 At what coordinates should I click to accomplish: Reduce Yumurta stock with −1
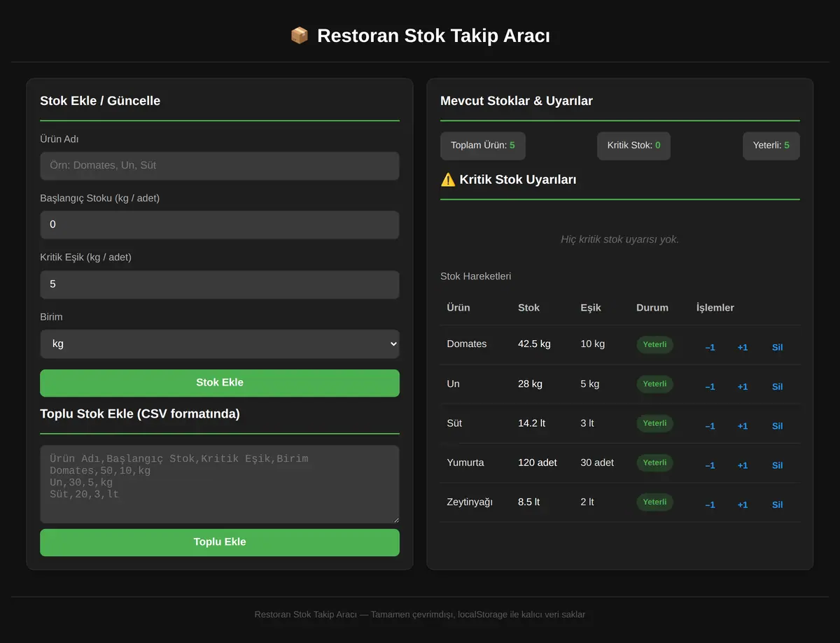click(x=710, y=465)
